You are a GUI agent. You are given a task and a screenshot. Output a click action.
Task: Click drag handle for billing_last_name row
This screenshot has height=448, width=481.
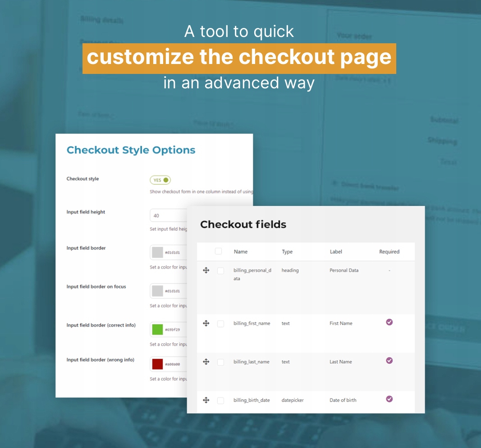point(206,361)
